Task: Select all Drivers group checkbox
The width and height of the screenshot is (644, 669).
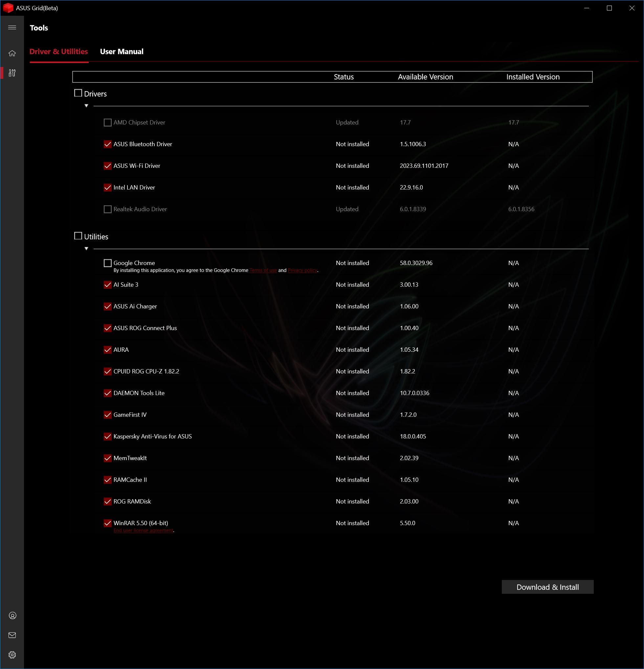Action: pyautogui.click(x=78, y=93)
